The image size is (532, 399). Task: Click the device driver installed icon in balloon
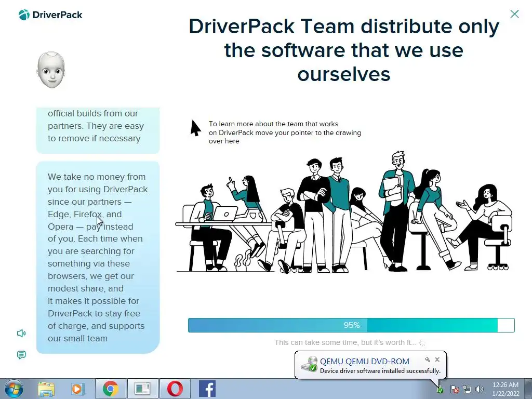(x=309, y=364)
